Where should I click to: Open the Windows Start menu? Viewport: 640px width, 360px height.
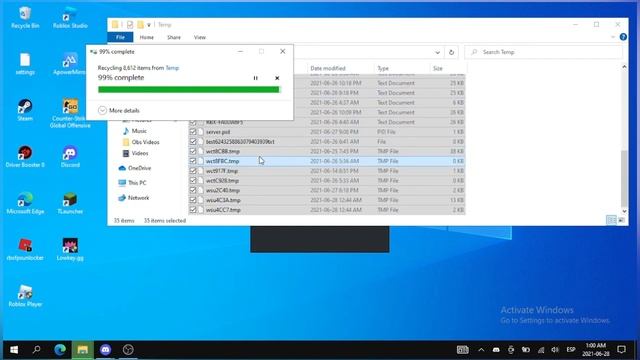13,350
